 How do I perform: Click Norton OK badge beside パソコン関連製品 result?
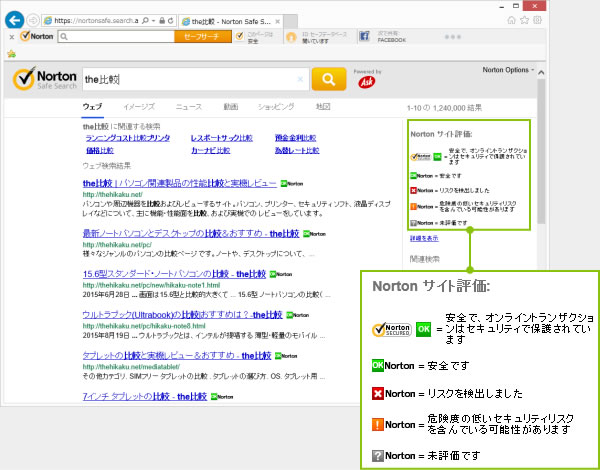point(292,184)
